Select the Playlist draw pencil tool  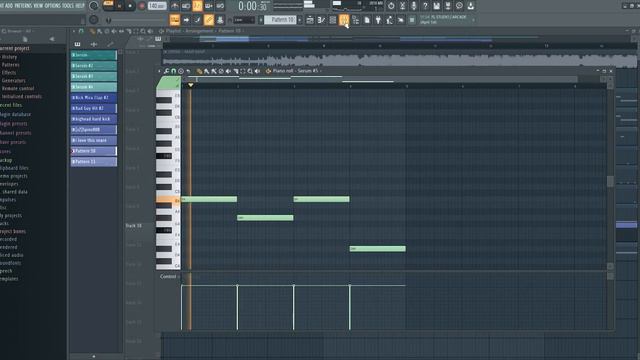tap(92, 31)
